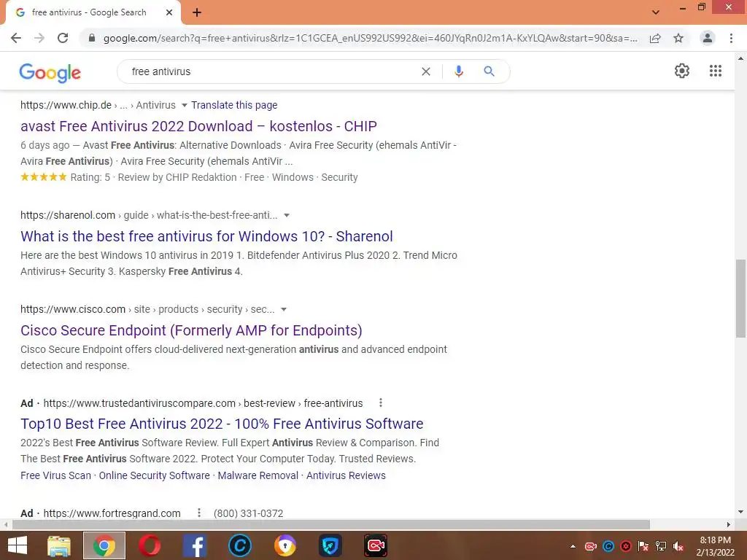Open the blue C taskbar app
Image resolution: width=747 pixels, height=560 pixels.
click(x=239, y=545)
